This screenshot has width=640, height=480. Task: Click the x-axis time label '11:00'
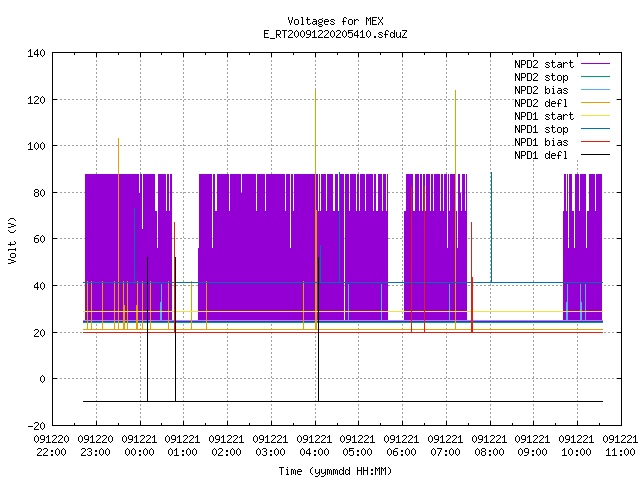click(620, 452)
